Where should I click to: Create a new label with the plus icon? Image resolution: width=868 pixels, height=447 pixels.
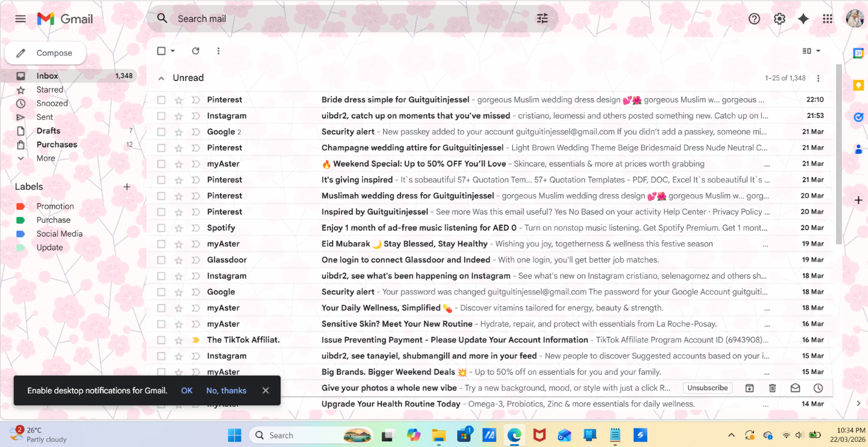point(127,187)
